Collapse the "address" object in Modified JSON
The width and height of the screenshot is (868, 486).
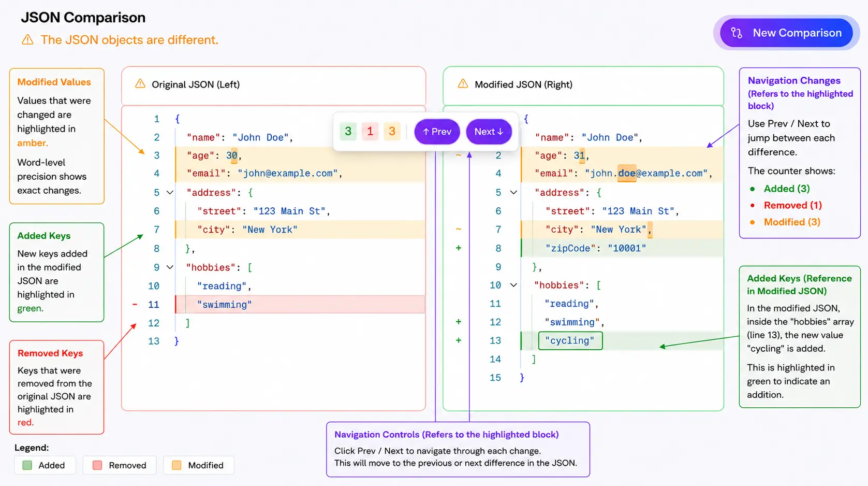[513, 193]
